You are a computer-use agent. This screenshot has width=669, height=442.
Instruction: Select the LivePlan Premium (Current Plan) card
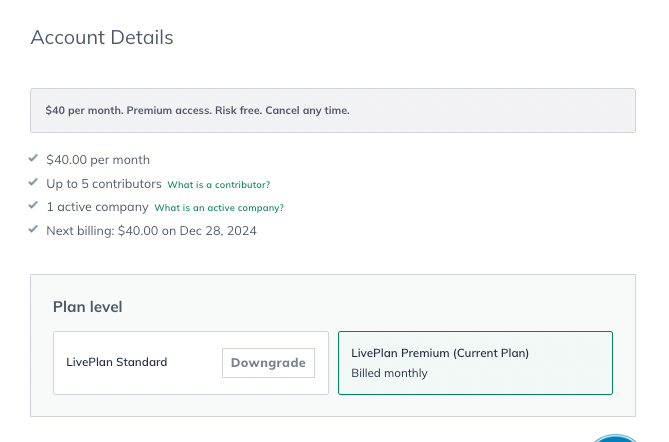pyautogui.click(x=475, y=363)
